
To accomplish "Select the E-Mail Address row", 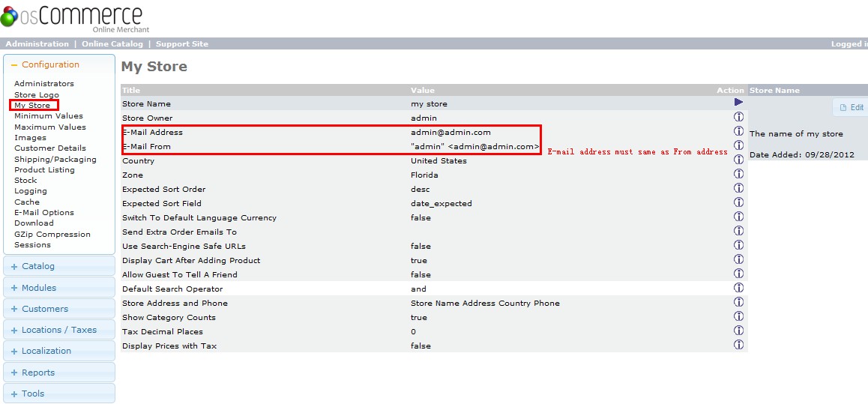I will pyautogui.click(x=152, y=132).
